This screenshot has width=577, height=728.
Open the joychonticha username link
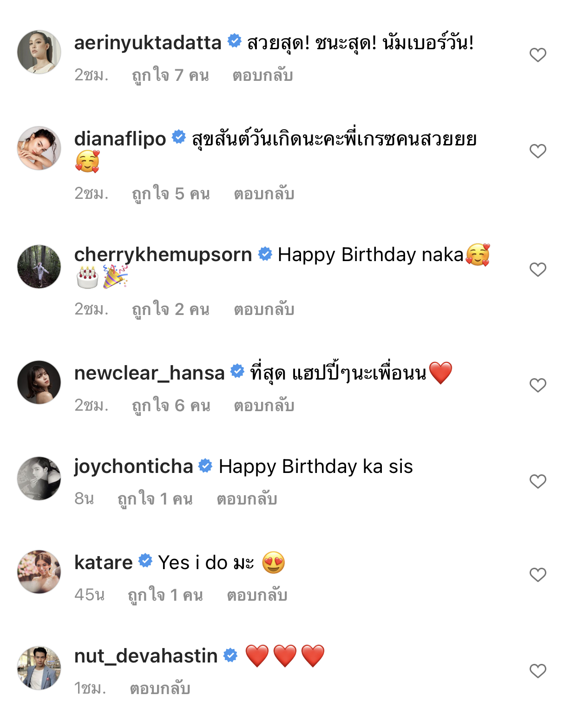click(133, 466)
